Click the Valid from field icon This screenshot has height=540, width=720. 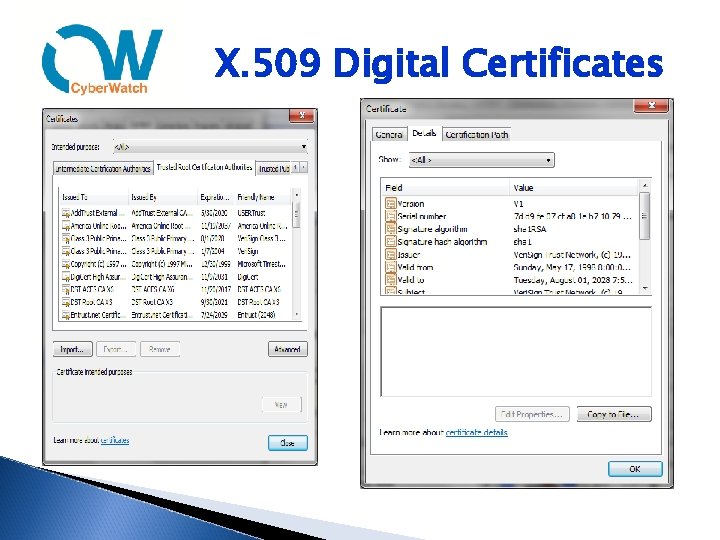pyautogui.click(x=390, y=267)
